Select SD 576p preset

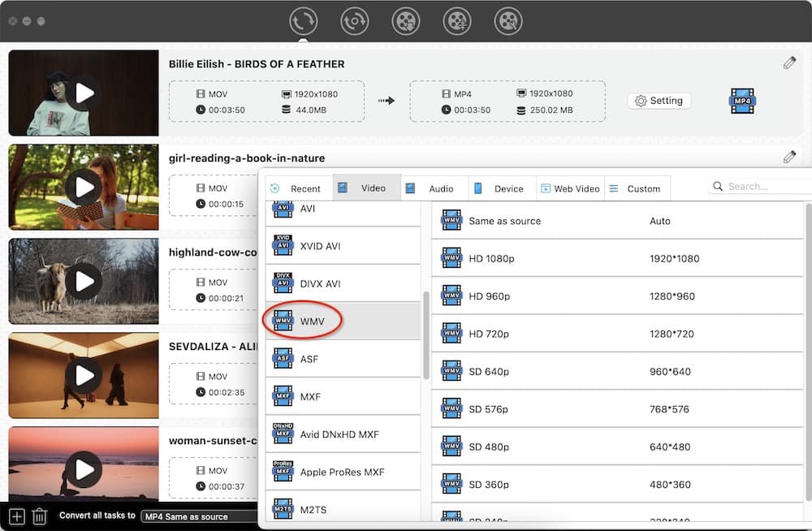(617, 408)
